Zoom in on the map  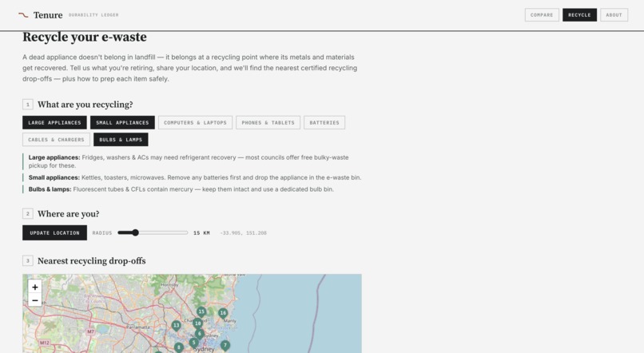(x=35, y=287)
